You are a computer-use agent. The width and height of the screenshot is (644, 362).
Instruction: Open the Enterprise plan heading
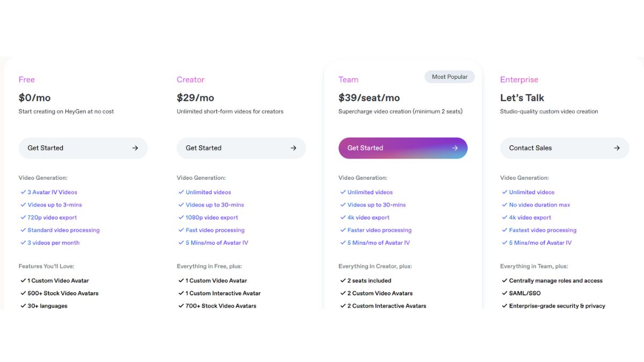pos(519,79)
